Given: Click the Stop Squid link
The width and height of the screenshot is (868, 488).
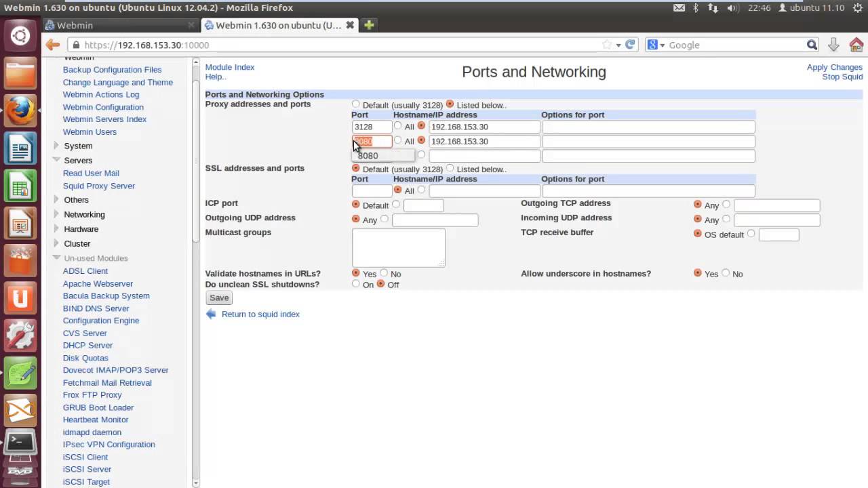Looking at the screenshot, I should 842,77.
